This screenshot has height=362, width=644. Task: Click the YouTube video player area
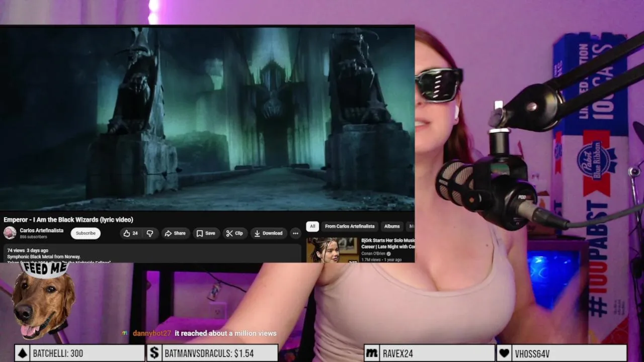click(207, 118)
